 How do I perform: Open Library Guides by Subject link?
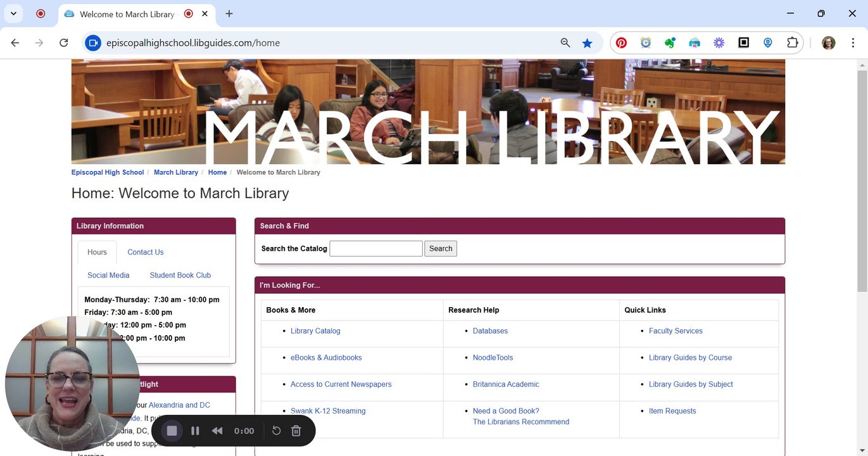(691, 384)
